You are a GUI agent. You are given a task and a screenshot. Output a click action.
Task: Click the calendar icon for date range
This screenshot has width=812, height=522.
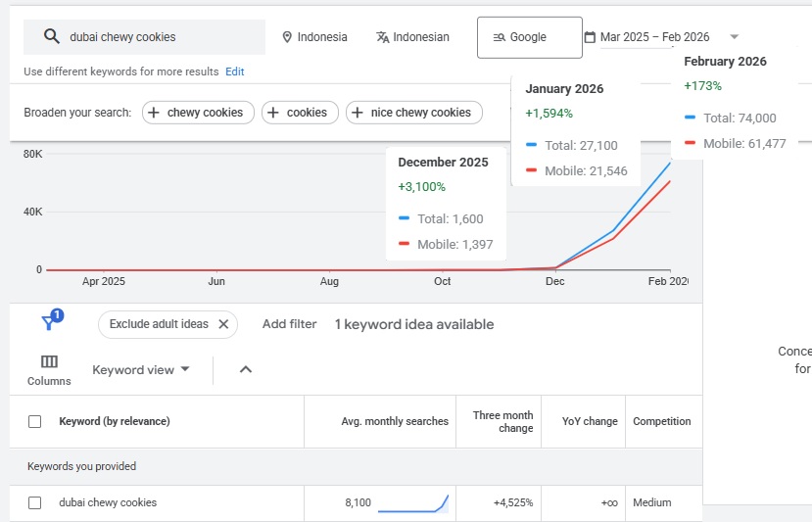[x=590, y=37]
